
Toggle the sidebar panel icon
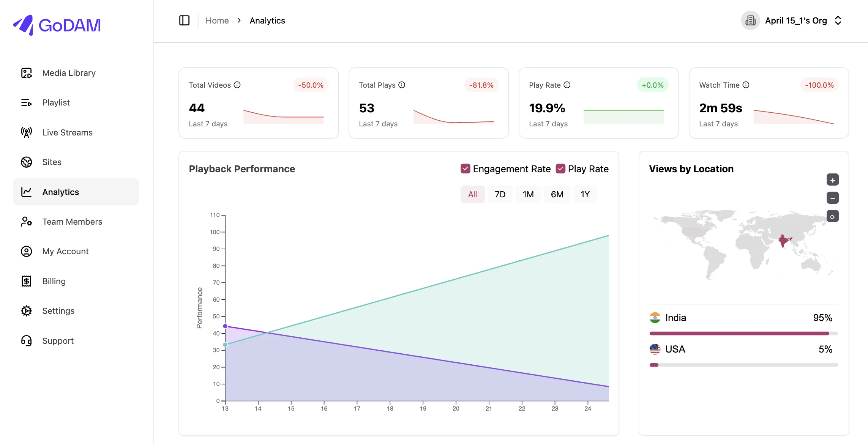coord(184,20)
